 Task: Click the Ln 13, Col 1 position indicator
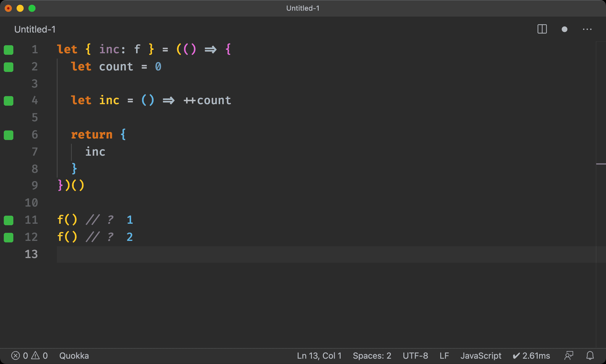click(319, 355)
